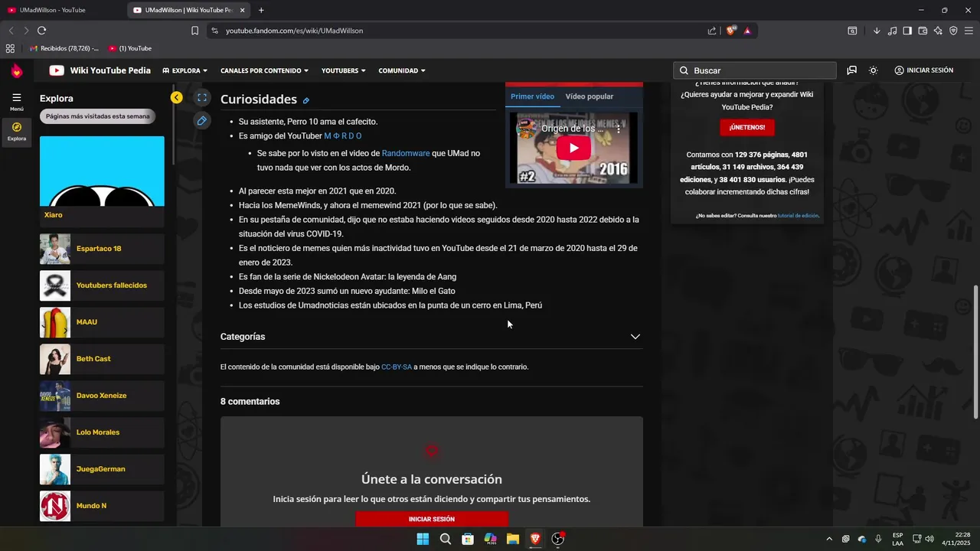This screenshot has width=980, height=551.
Task: Open Brave browser taskbar icon
Action: pyautogui.click(x=535, y=539)
